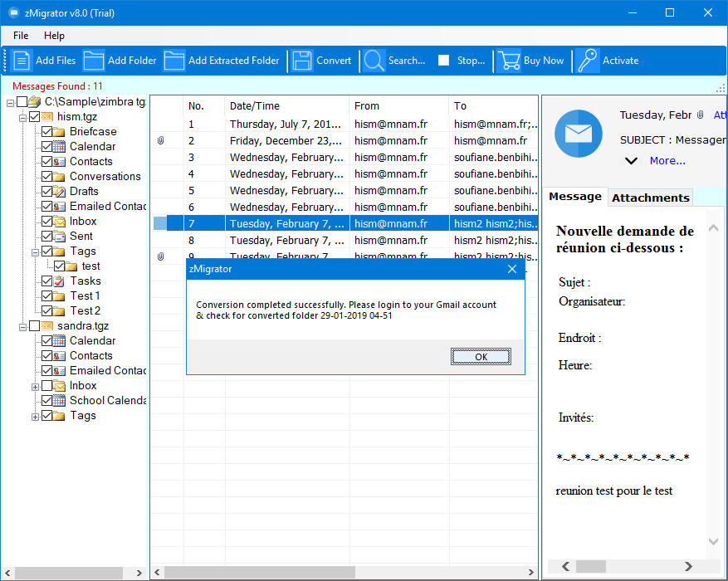Click the Activate key icon
Screen dimensions: 728x581
coord(587,61)
